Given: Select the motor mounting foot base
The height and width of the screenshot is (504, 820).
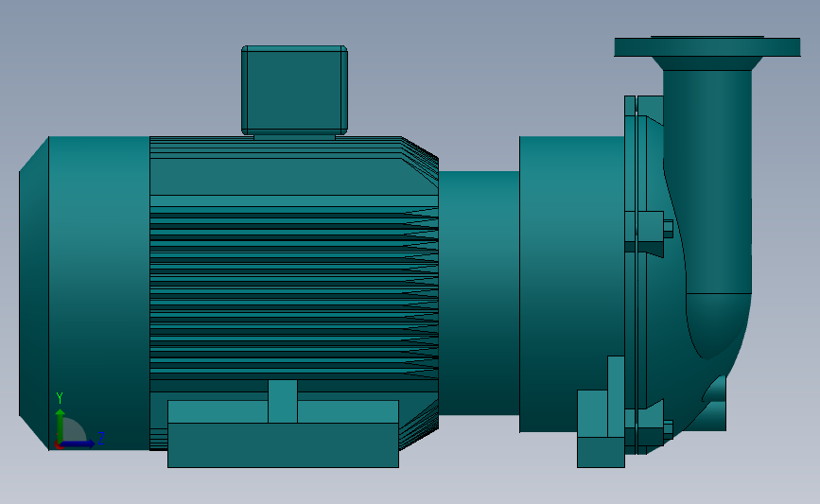Looking at the screenshot, I should (283, 434).
